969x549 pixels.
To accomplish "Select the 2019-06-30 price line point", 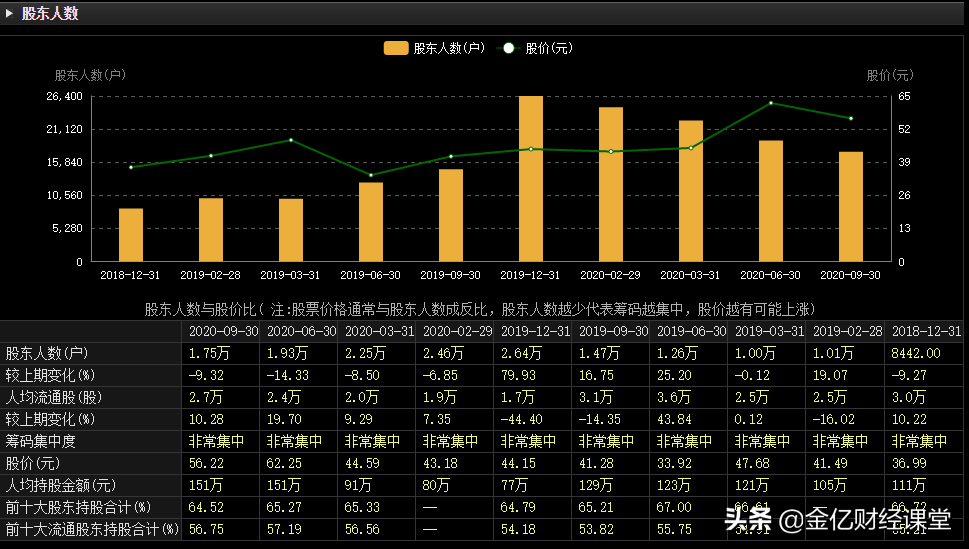I will (371, 175).
